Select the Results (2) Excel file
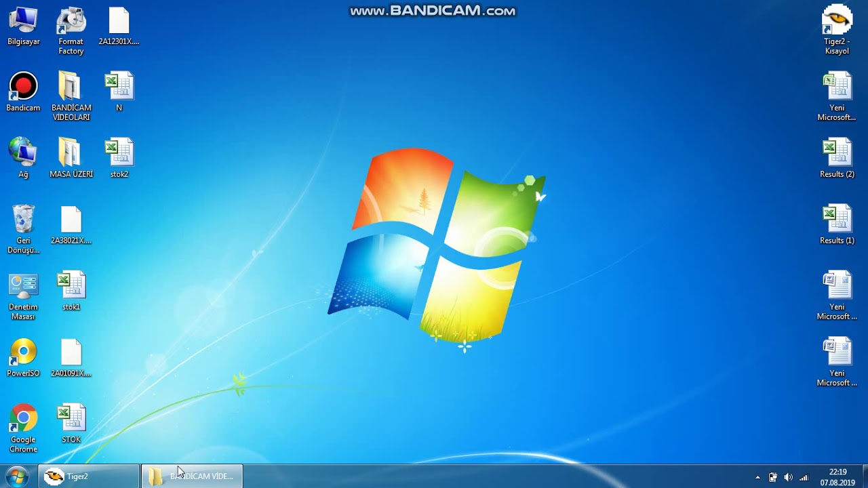This screenshot has width=868, height=488. click(x=837, y=158)
